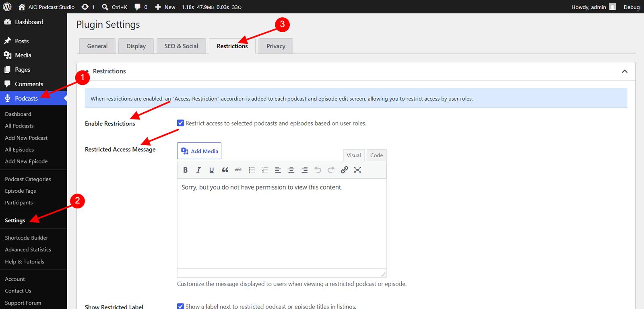Switch to the Privacy settings tab
This screenshot has height=309, width=644.
(x=276, y=46)
